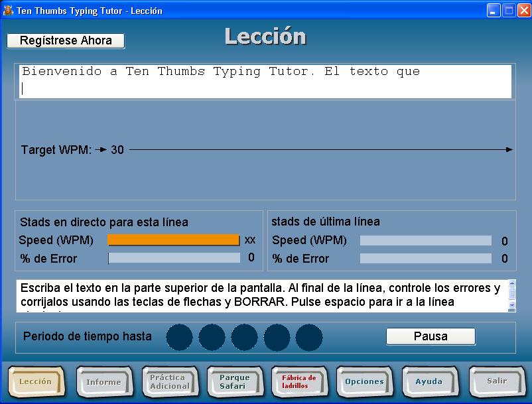Open the Opciones settings
Screen dimensions: 532x404
(364, 381)
